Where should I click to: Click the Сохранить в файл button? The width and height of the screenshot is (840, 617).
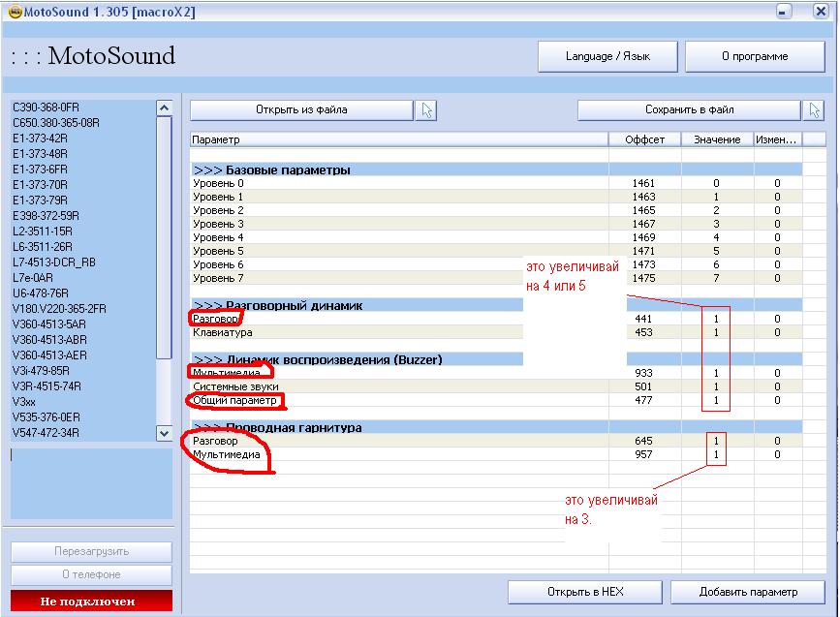coord(689,109)
